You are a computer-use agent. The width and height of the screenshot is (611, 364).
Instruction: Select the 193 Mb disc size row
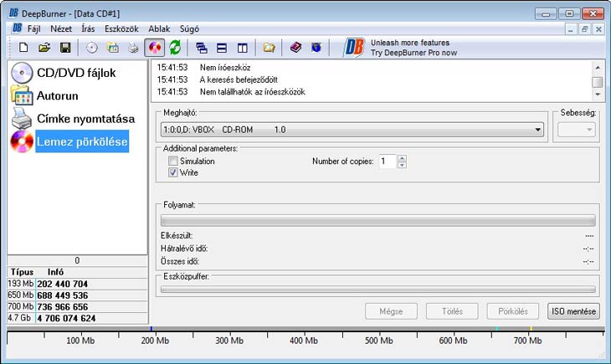(x=77, y=284)
